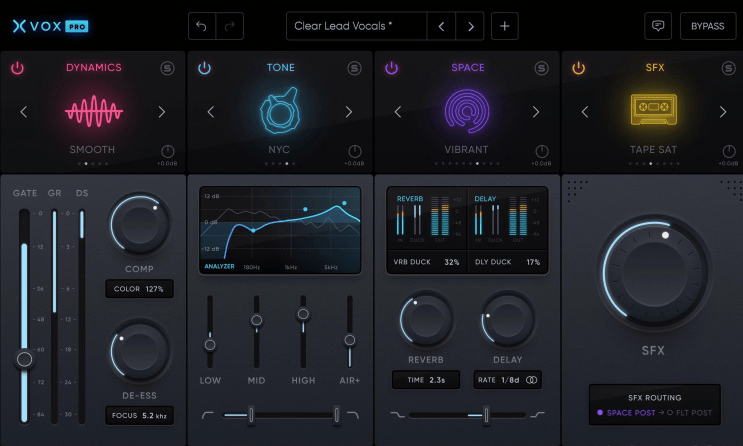Click the LOW band slider handle
The height and width of the screenshot is (446, 743).
click(210, 345)
